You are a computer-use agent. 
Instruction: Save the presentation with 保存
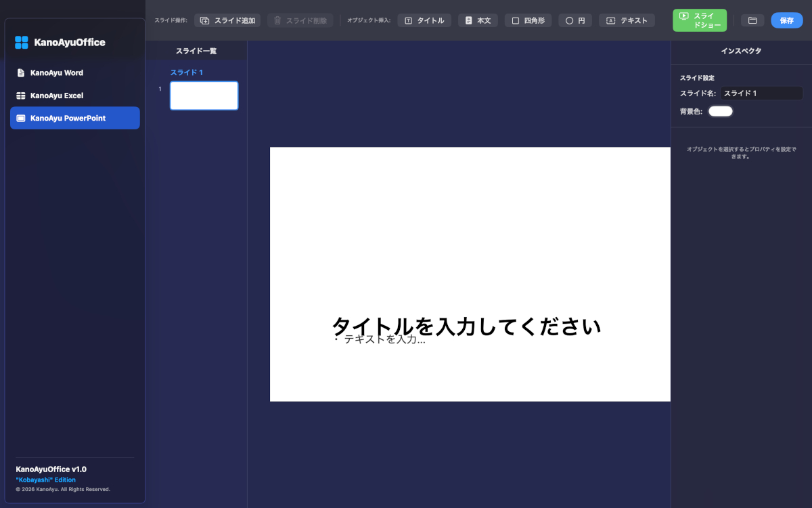pyautogui.click(x=786, y=20)
